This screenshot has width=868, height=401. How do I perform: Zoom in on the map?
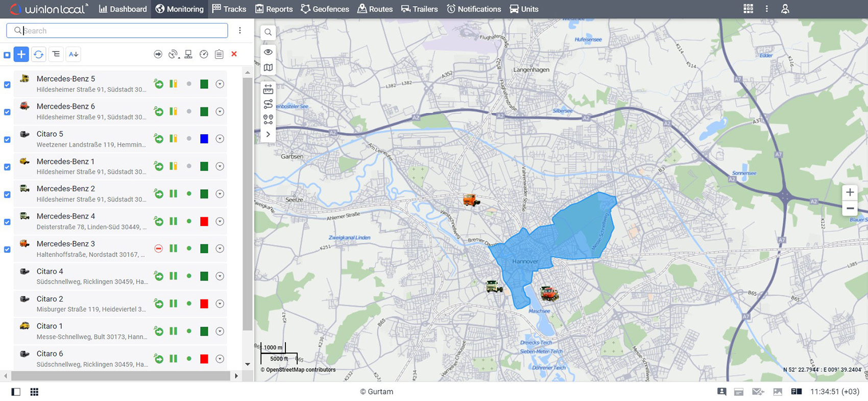point(850,192)
